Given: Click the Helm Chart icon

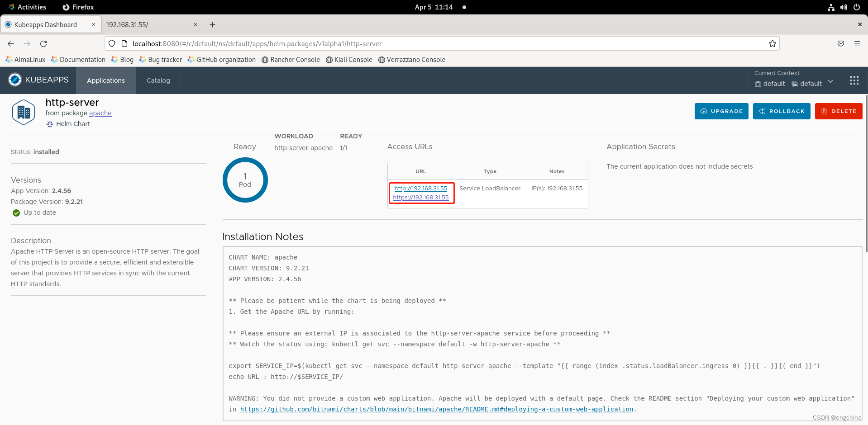Looking at the screenshot, I should click(50, 124).
